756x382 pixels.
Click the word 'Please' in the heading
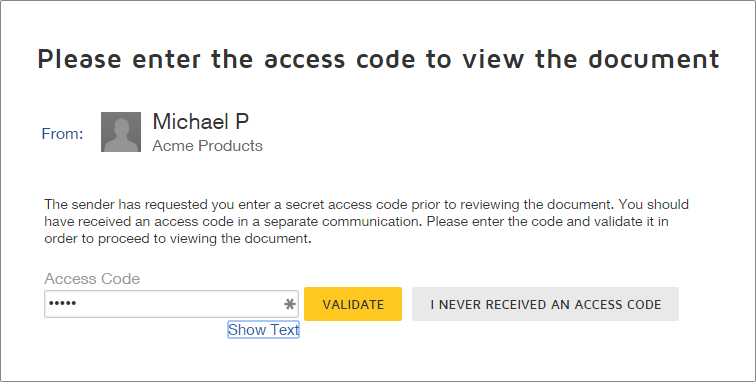coord(80,59)
